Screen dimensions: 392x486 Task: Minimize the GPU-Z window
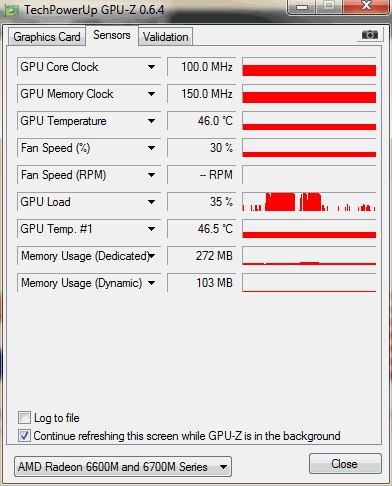point(302,6)
